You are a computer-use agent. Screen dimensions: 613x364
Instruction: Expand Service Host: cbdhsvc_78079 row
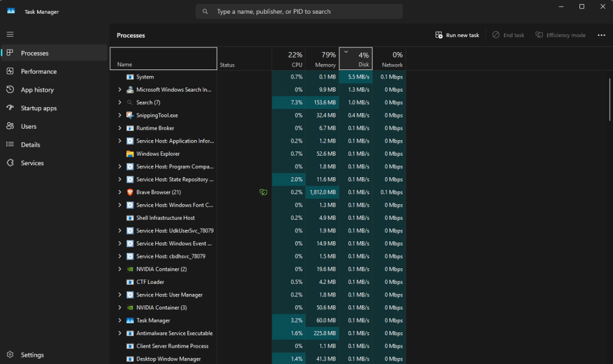120,256
